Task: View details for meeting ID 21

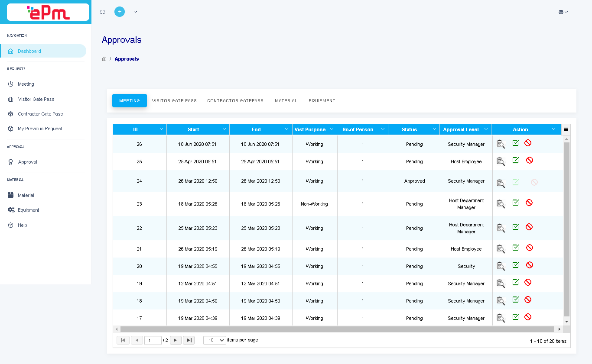Action: tap(501, 249)
